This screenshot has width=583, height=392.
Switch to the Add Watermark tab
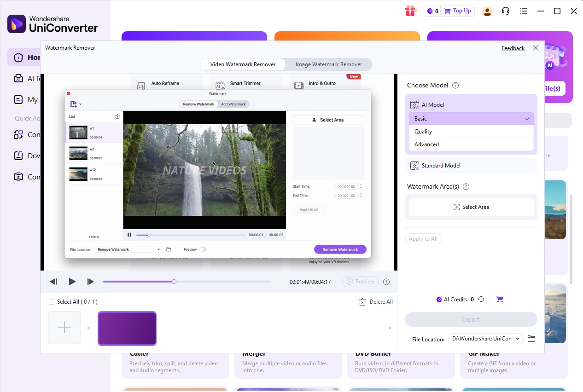[x=233, y=104]
